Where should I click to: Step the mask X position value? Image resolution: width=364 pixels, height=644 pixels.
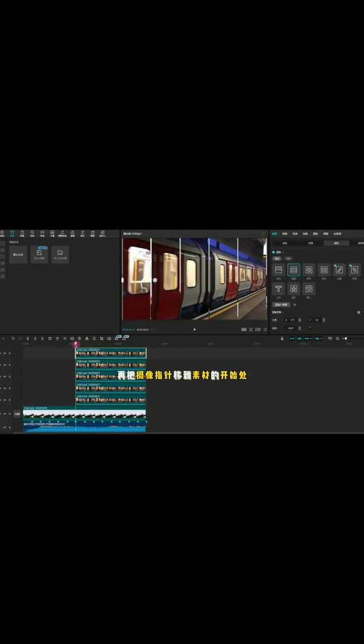click(x=299, y=320)
